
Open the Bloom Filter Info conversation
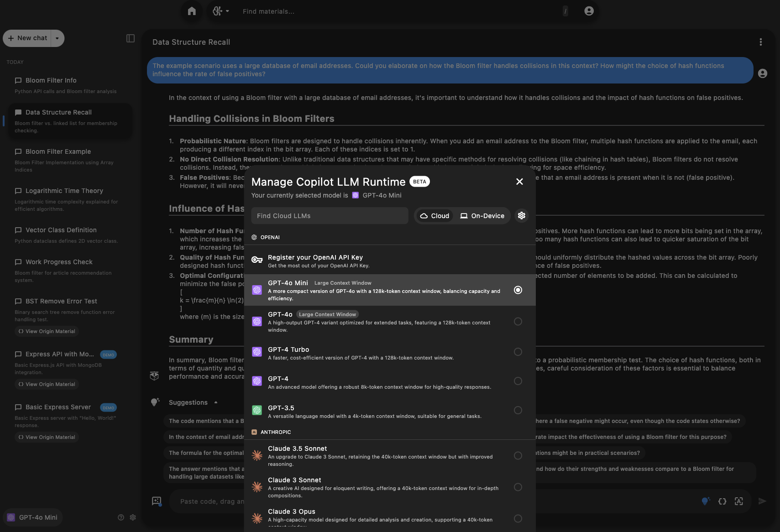(70, 85)
